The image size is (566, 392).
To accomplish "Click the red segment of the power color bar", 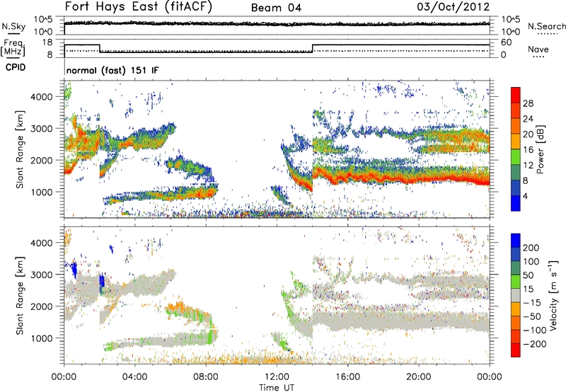I will click(516, 95).
